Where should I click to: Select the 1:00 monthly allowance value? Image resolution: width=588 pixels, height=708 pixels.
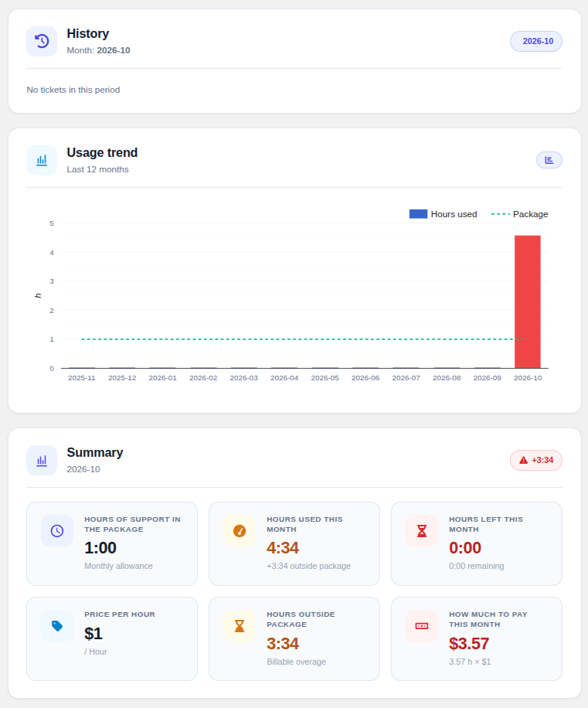(100, 548)
